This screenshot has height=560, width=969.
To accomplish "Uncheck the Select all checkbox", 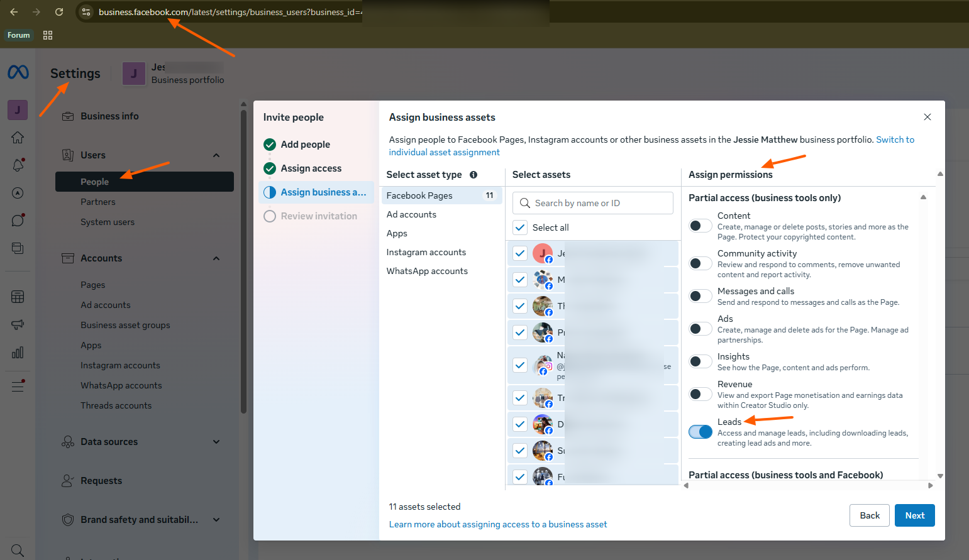I will [520, 228].
